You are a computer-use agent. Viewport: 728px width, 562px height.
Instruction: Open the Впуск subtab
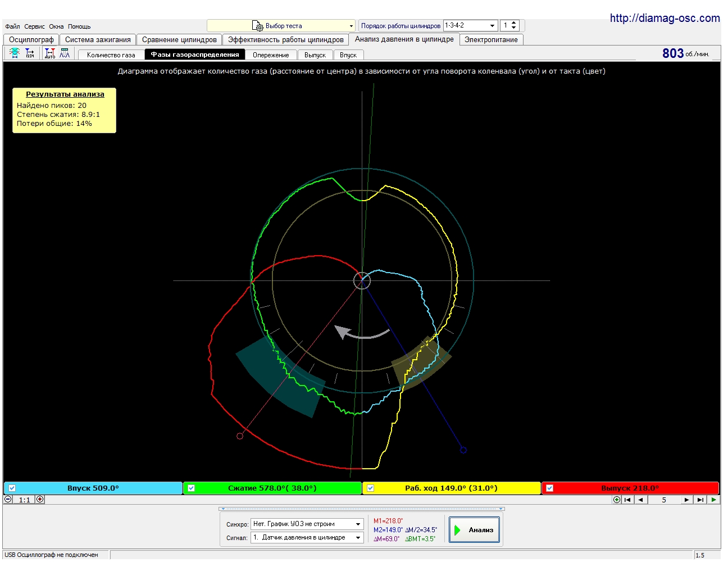348,55
